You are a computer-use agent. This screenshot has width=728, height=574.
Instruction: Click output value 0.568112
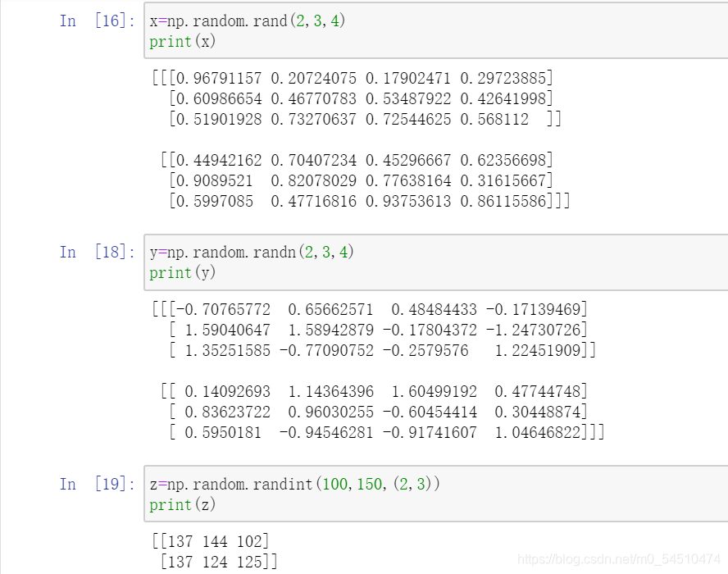click(x=494, y=120)
